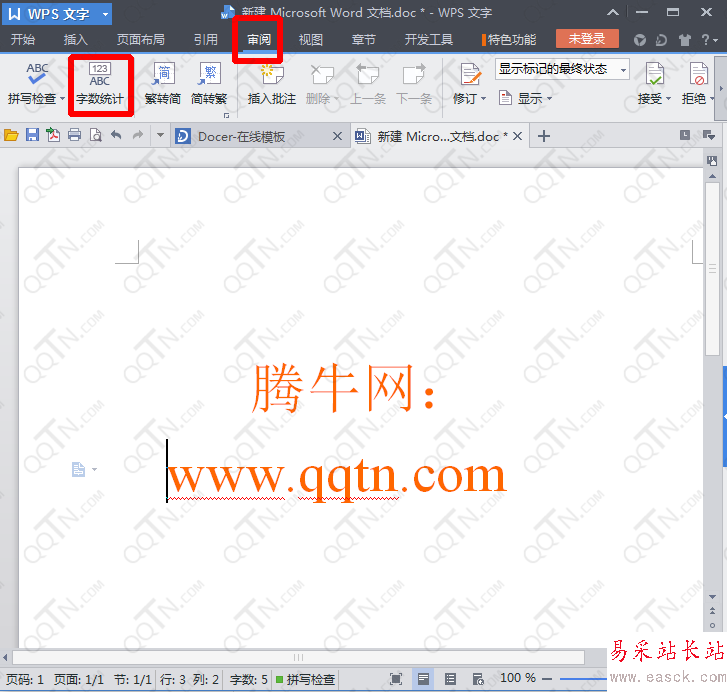The width and height of the screenshot is (727, 692).
Task: Toggle 修订 track changes icon
Action: pyautogui.click(x=470, y=74)
